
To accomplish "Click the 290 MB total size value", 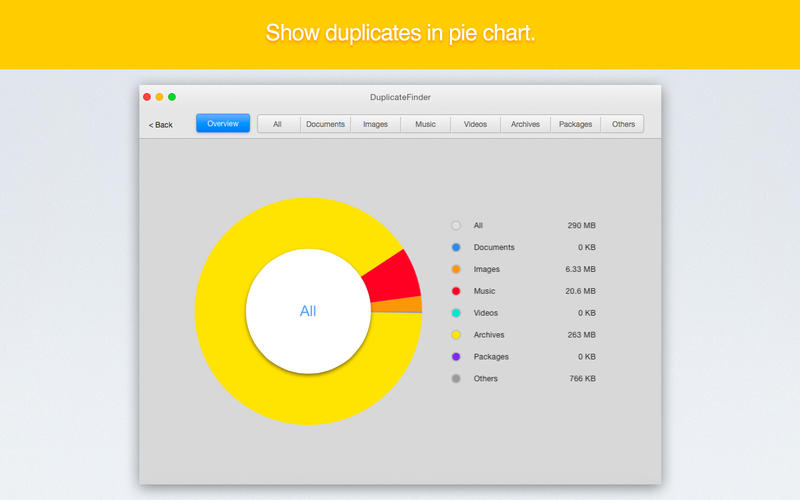I will [582, 226].
